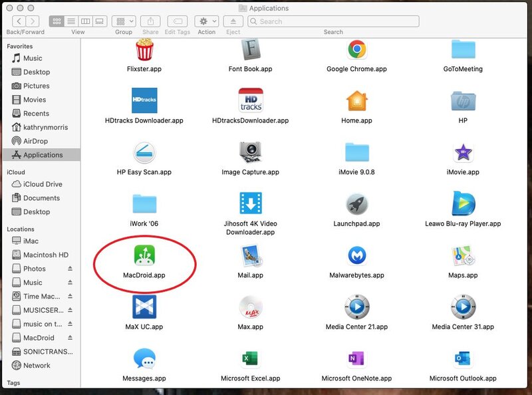Open SONICTRANS volume in sidebar
532x395 pixels.
(x=41, y=352)
